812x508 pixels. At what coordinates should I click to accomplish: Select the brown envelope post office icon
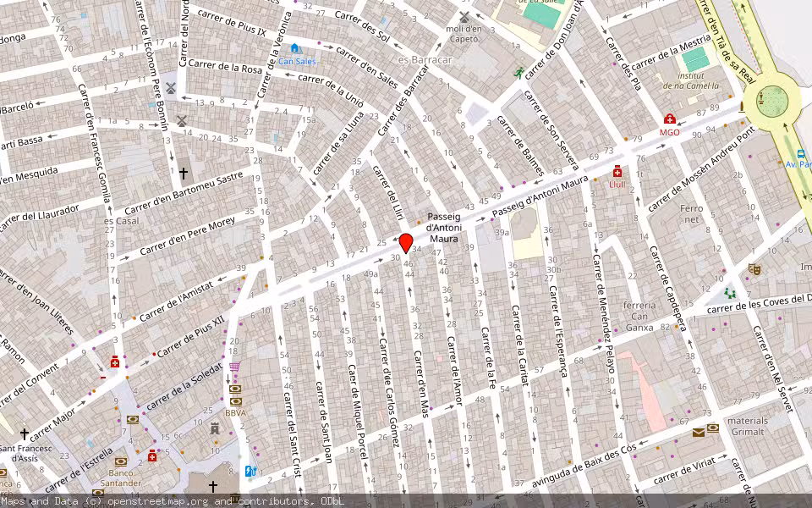pos(699,432)
